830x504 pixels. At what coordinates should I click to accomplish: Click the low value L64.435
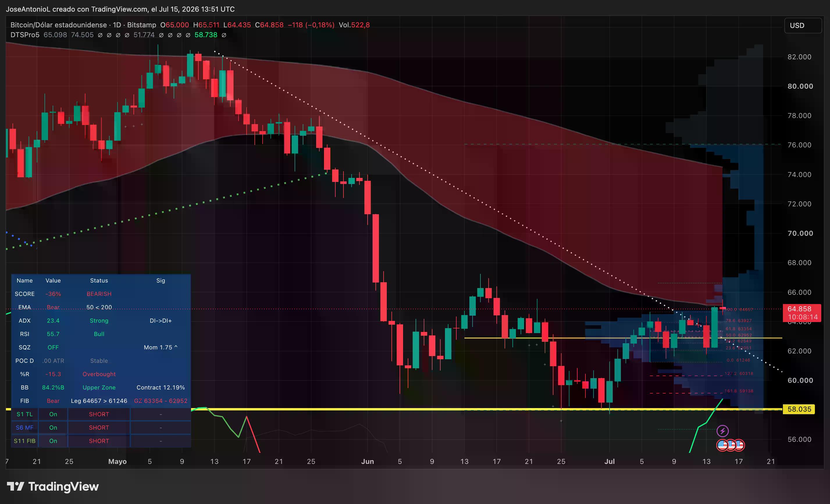[237, 25]
